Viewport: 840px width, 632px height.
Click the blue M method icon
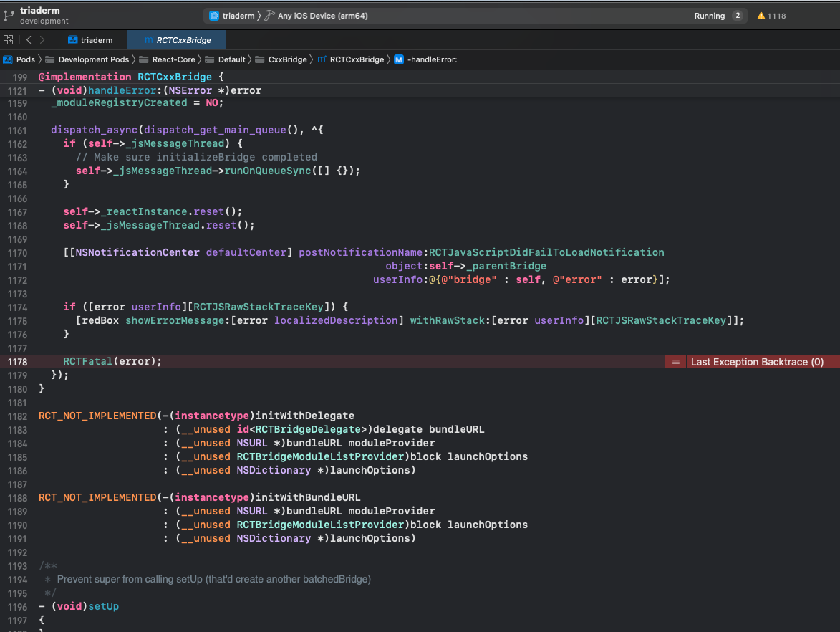[398, 59]
